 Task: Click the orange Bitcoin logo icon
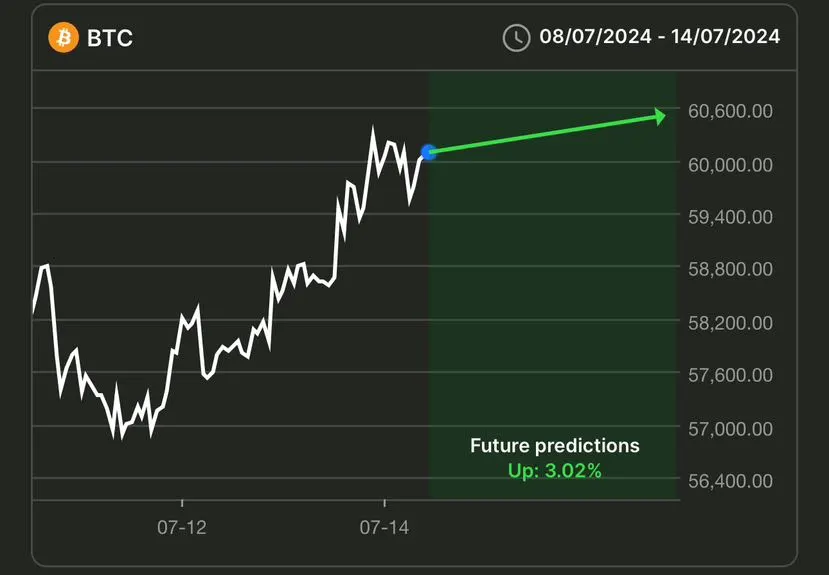pyautogui.click(x=63, y=38)
